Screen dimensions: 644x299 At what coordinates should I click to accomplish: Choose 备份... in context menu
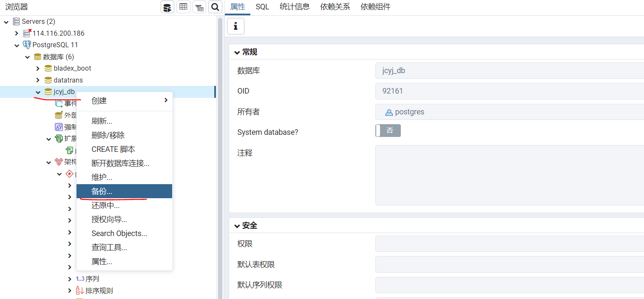click(x=125, y=191)
